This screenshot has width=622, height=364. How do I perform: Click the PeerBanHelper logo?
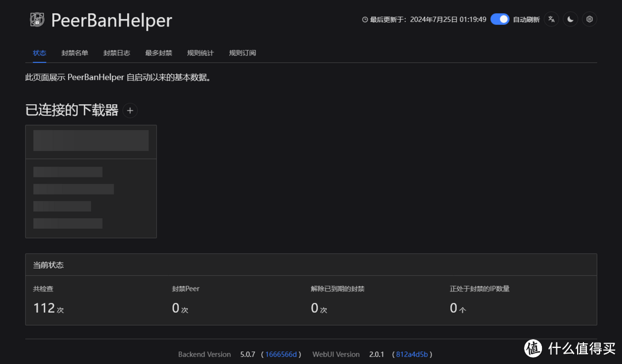click(37, 19)
